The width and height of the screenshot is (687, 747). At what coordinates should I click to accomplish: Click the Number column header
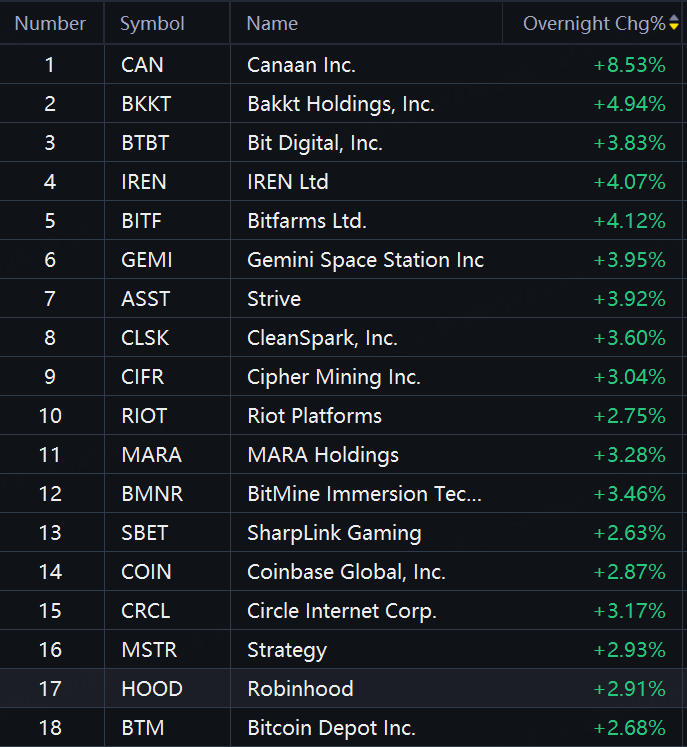tap(50, 23)
